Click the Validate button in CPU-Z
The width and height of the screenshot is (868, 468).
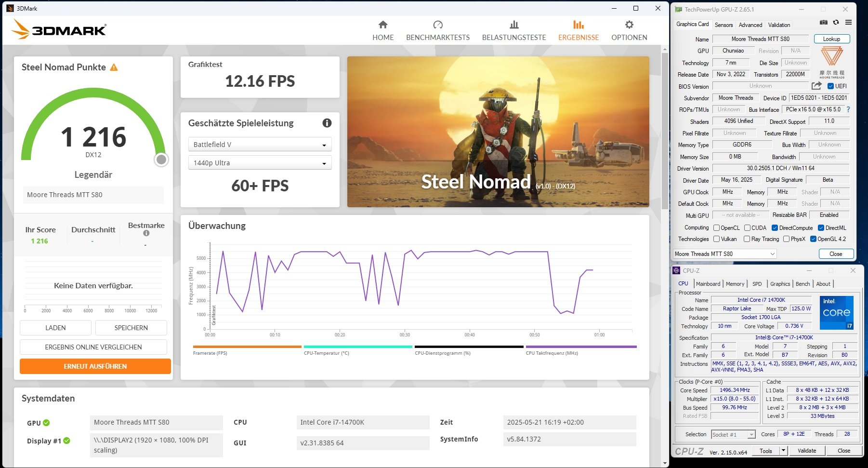point(807,451)
